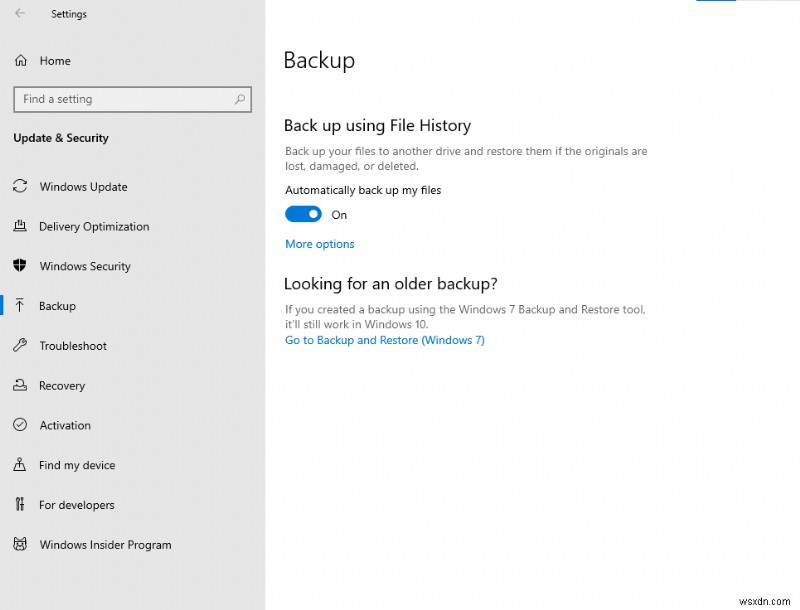This screenshot has height=610, width=800.
Task: Click the Activation checkmark icon
Action: click(19, 425)
